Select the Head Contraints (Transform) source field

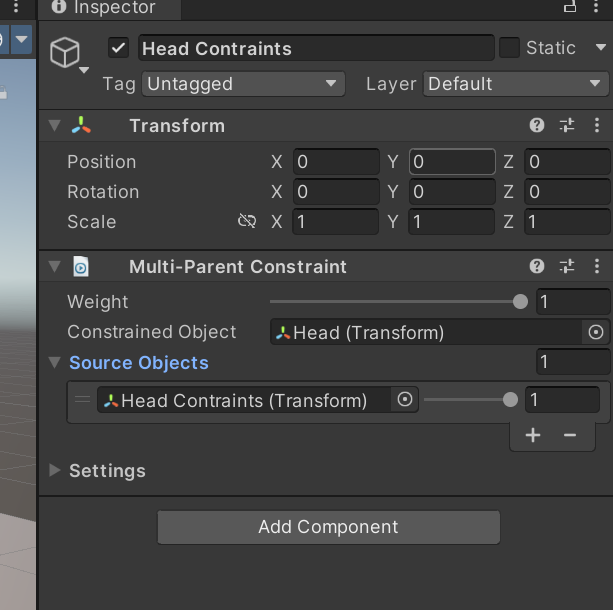click(244, 400)
